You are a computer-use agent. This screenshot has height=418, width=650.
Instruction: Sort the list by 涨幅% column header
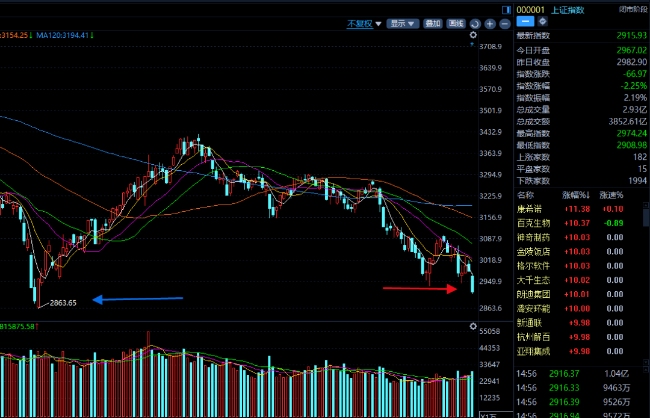click(x=578, y=194)
